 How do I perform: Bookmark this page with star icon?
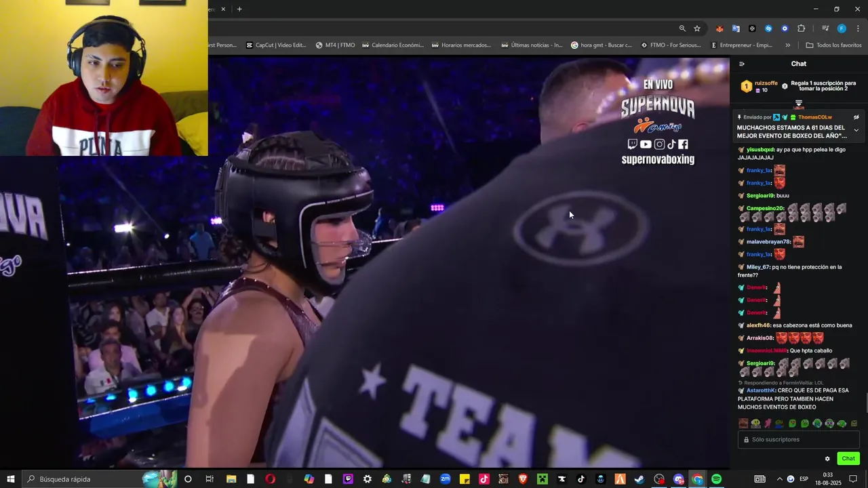697,28
